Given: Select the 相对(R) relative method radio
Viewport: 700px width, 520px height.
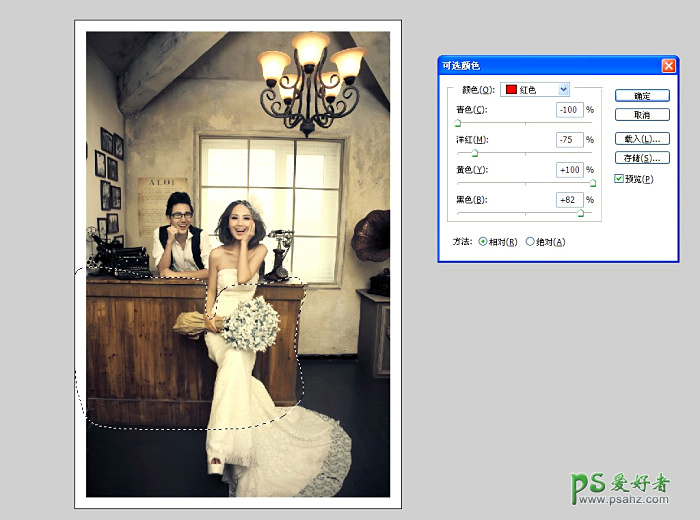Looking at the screenshot, I should [484, 242].
